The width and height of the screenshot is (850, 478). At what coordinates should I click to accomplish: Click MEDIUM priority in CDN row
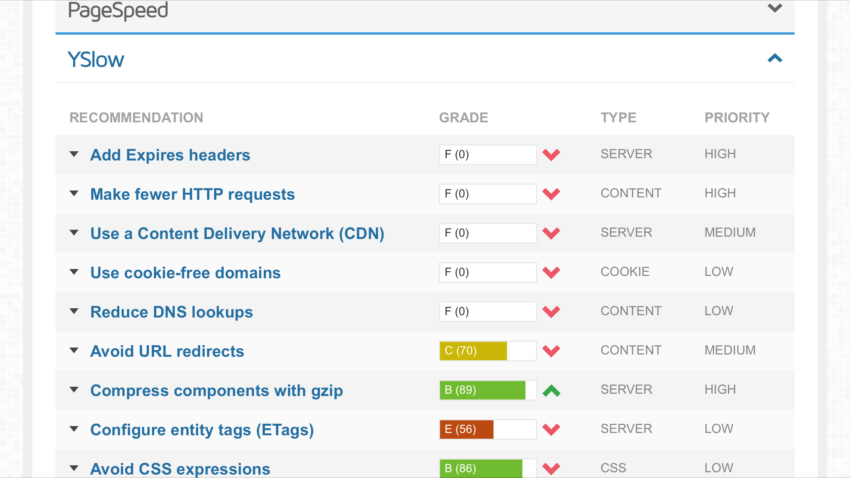pos(730,232)
